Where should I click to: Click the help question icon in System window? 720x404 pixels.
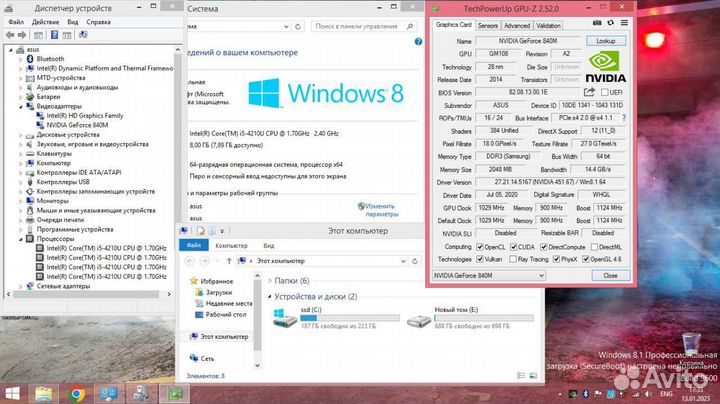[x=418, y=41]
